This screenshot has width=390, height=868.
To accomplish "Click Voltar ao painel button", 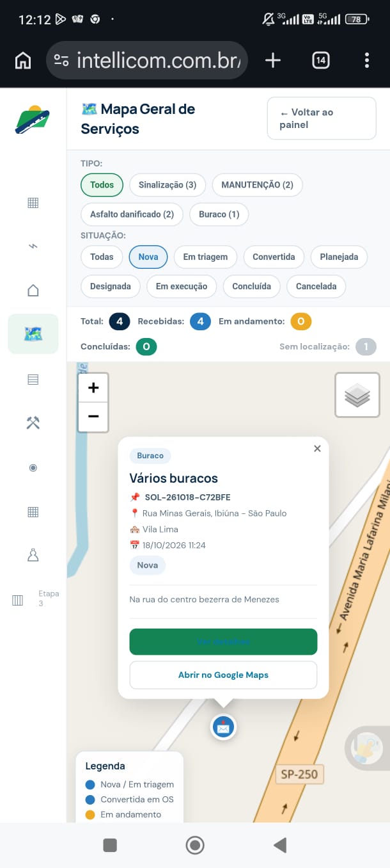I will pyautogui.click(x=322, y=118).
